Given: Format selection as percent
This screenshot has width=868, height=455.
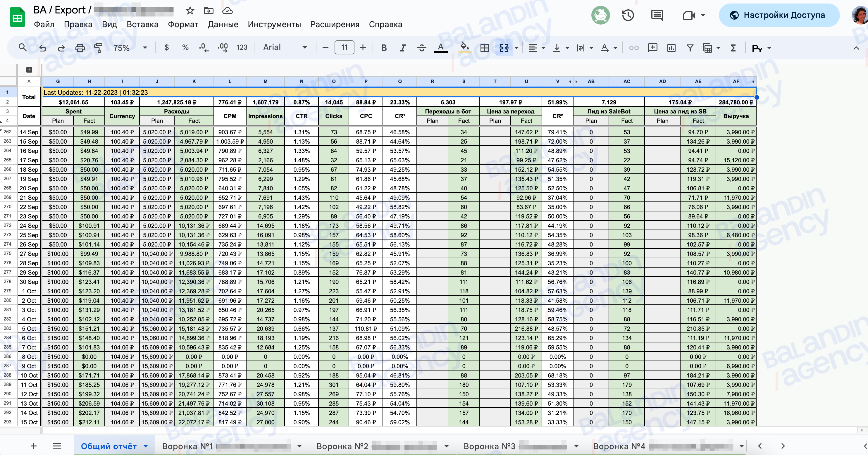Looking at the screenshot, I should click(185, 48).
